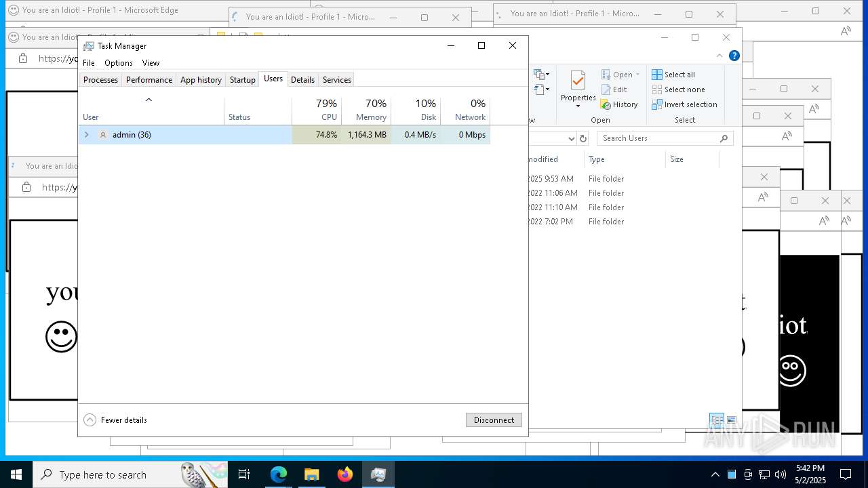Sort by Disk column showing 10%

click(416, 110)
